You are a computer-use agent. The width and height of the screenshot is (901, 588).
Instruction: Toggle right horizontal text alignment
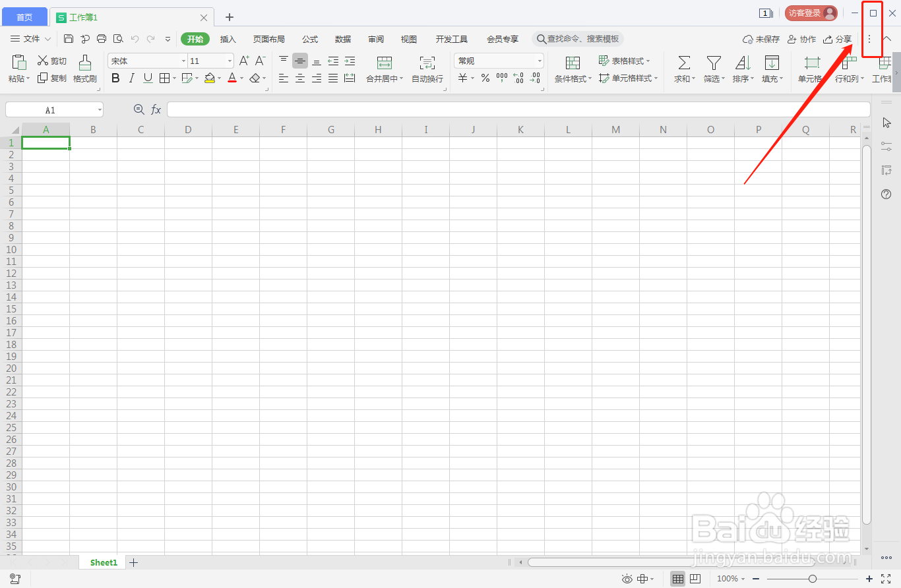coord(317,78)
